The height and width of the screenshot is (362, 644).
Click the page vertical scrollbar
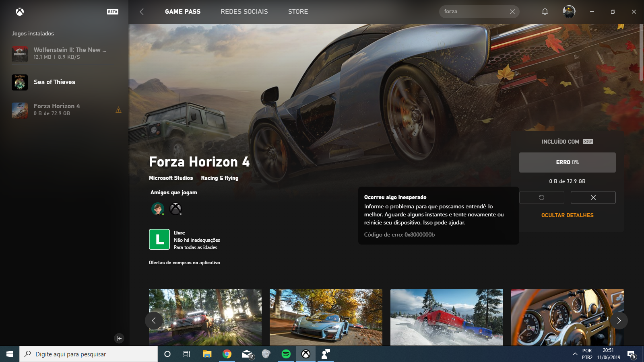coord(641,52)
